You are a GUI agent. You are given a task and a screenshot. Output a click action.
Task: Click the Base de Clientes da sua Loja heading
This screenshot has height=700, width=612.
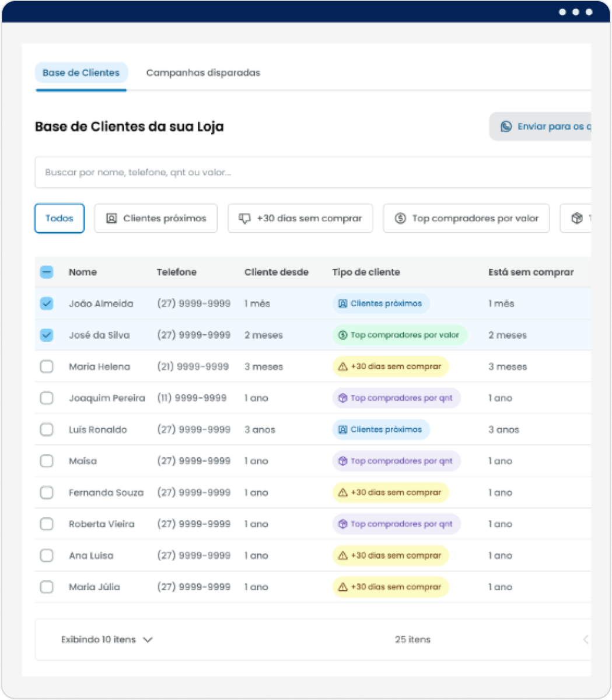pos(130,127)
